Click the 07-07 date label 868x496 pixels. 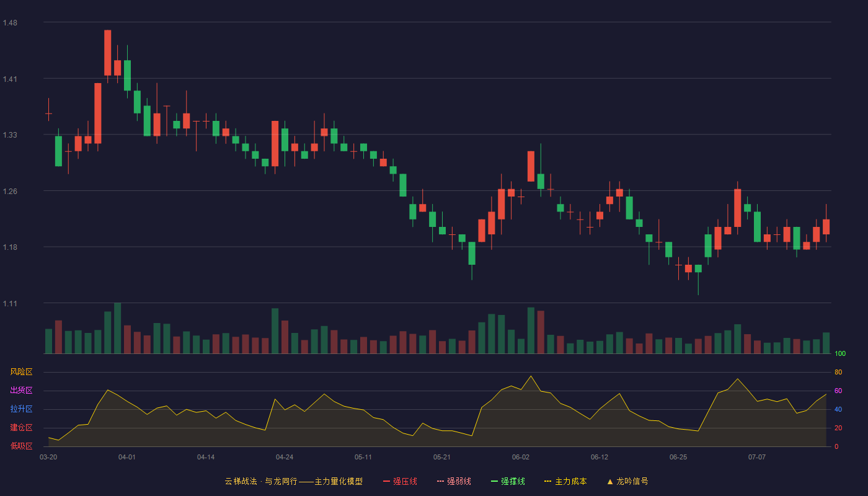click(x=757, y=457)
